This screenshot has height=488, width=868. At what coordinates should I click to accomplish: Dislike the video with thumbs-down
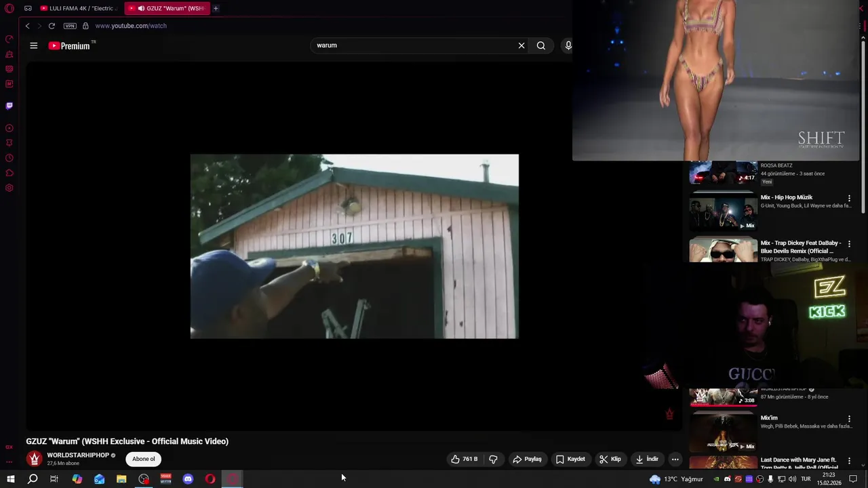493,459
